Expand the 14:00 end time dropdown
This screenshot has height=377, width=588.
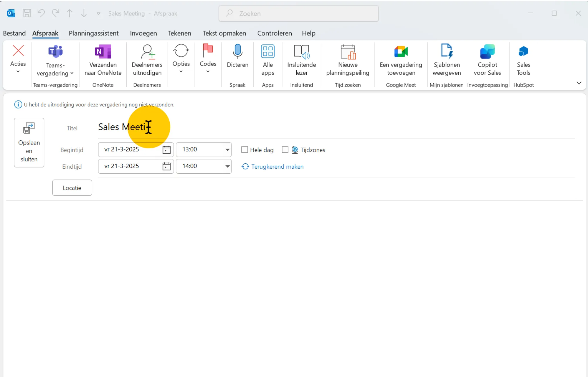(x=227, y=166)
